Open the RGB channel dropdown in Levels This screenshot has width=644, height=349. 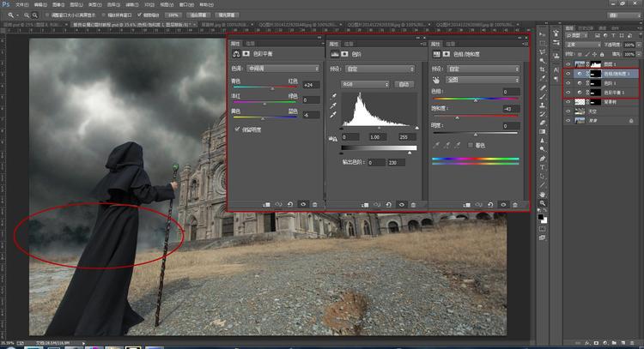(x=365, y=84)
